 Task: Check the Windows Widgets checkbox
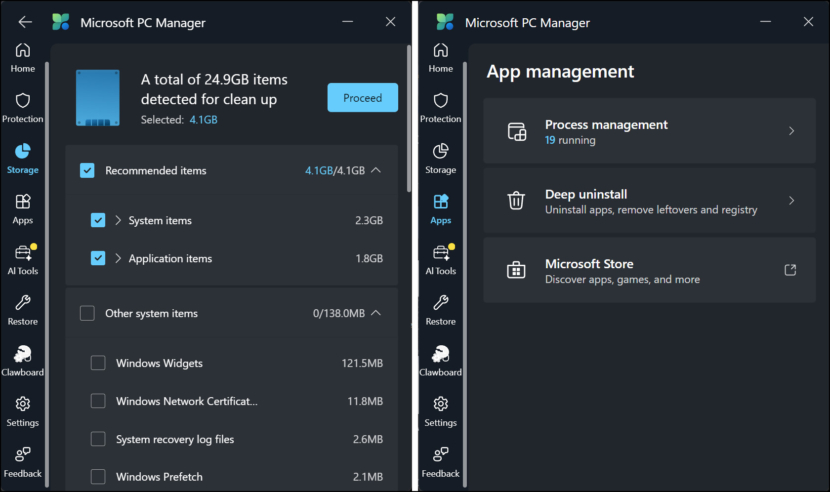coord(98,363)
